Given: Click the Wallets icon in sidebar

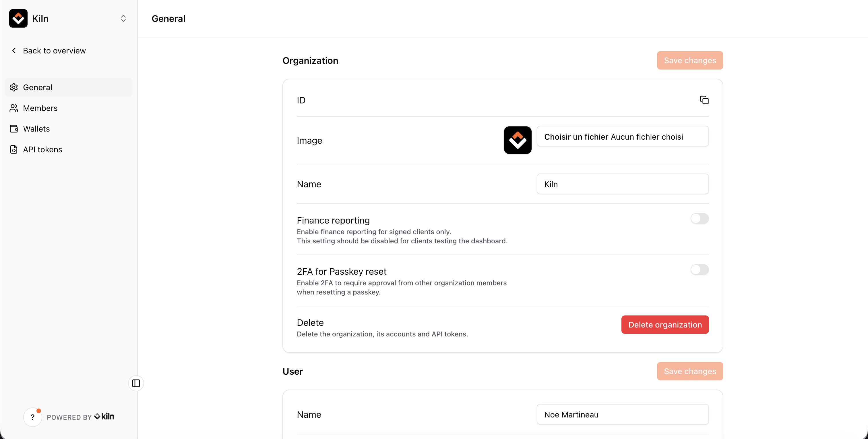Looking at the screenshot, I should pos(14,129).
